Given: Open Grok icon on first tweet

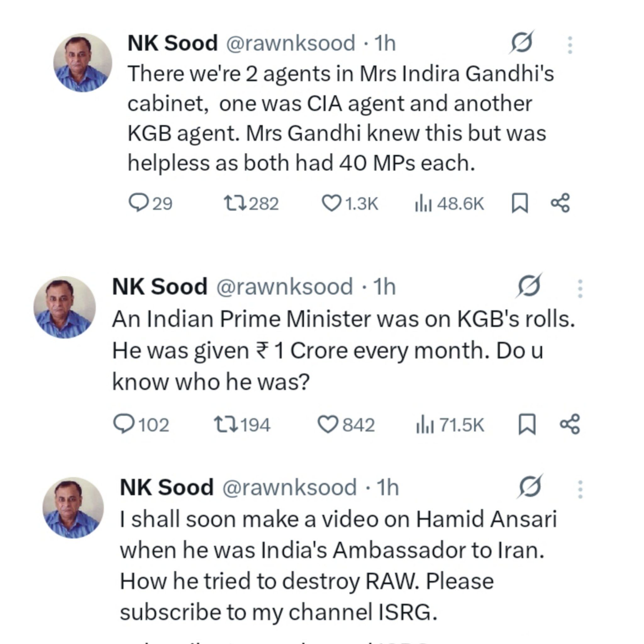Looking at the screenshot, I should tap(521, 43).
